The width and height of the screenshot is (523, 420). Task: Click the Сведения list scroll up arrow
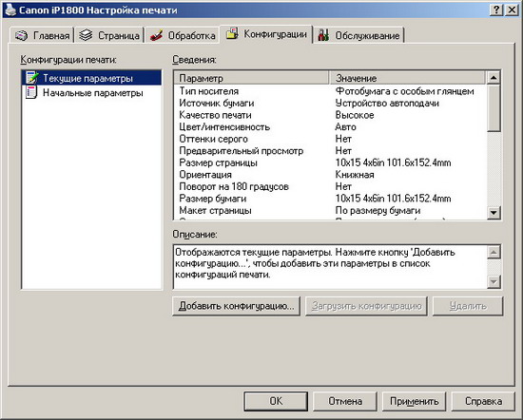click(494, 78)
